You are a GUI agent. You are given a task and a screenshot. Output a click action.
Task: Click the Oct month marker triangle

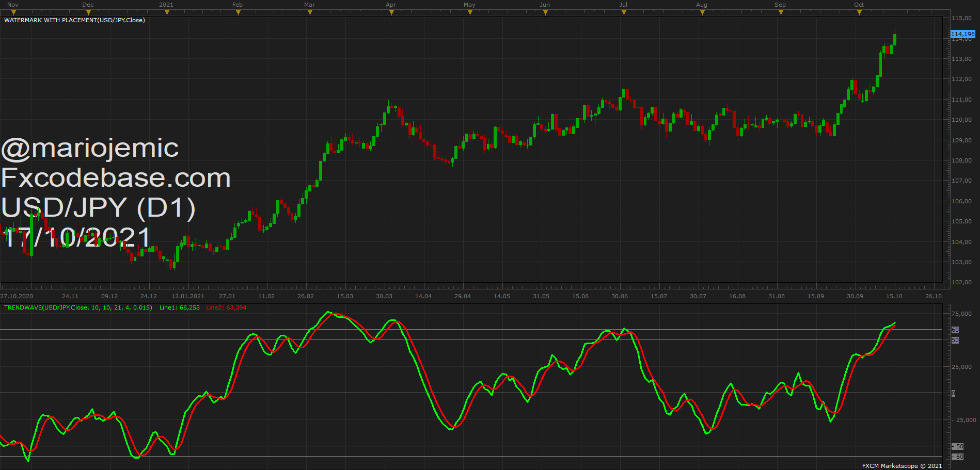pos(859,12)
